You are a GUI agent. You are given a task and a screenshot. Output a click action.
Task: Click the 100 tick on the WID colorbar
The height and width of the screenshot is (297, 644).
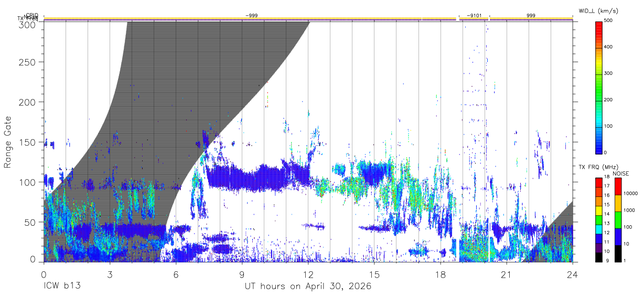[608, 126]
